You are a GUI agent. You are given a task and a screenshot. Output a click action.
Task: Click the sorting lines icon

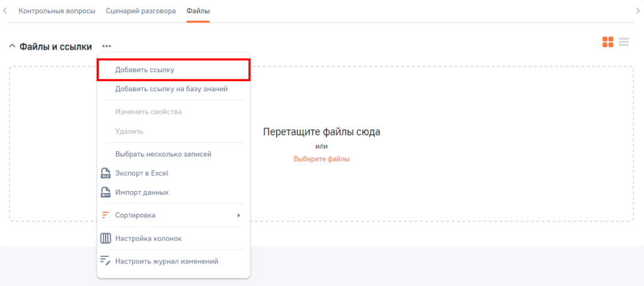point(106,215)
